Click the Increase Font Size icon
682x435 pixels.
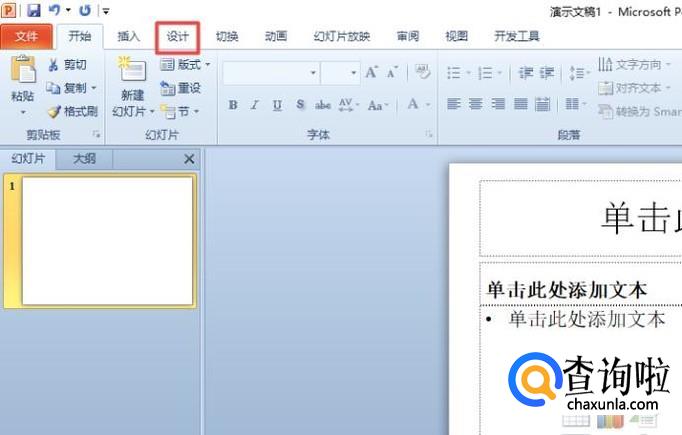click(x=371, y=72)
